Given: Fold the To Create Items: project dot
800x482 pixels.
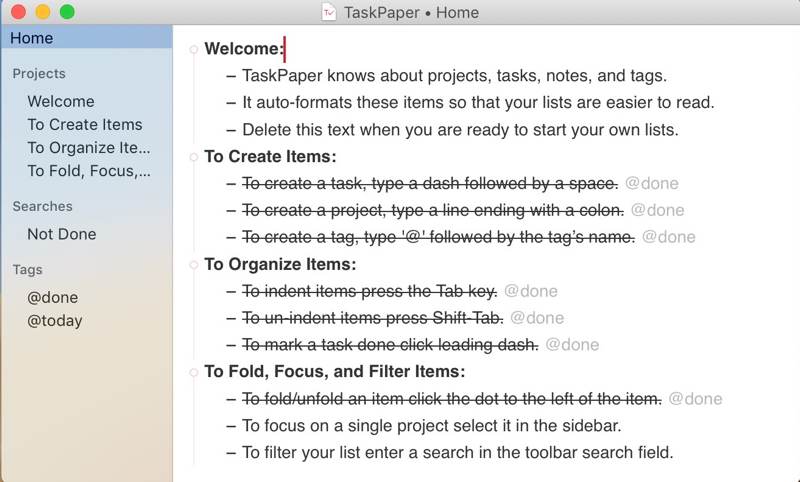Looking at the screenshot, I should (x=194, y=157).
